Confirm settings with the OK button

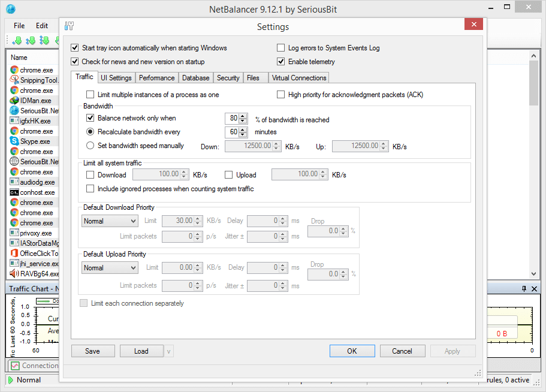[x=352, y=351]
